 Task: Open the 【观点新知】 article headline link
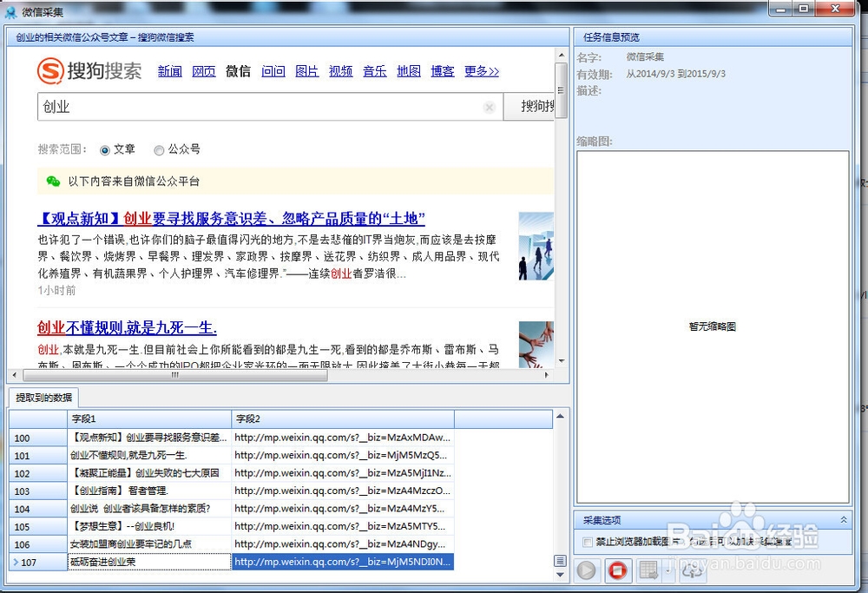click(231, 219)
